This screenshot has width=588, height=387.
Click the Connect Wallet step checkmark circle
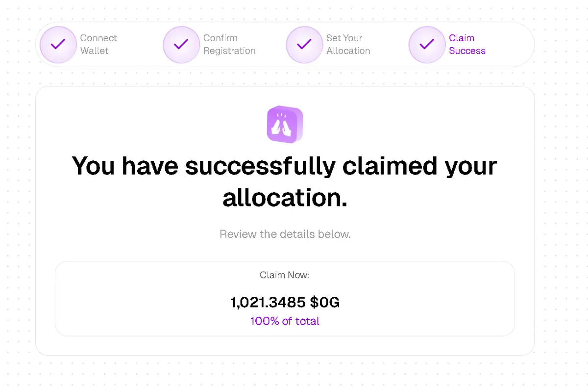58,45
